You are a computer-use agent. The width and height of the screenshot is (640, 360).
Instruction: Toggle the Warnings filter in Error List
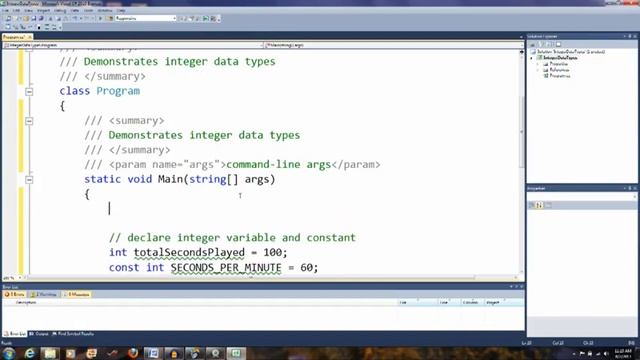tap(44, 294)
